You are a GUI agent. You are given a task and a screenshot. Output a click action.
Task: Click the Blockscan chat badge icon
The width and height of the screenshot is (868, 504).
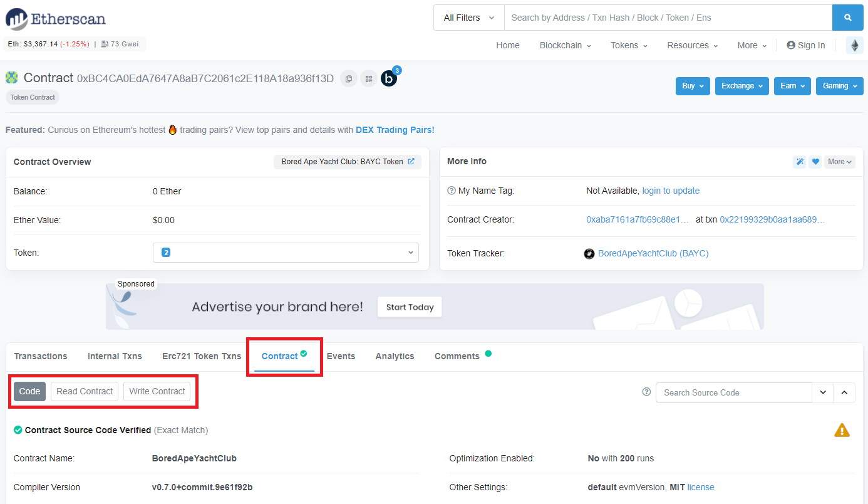click(389, 78)
